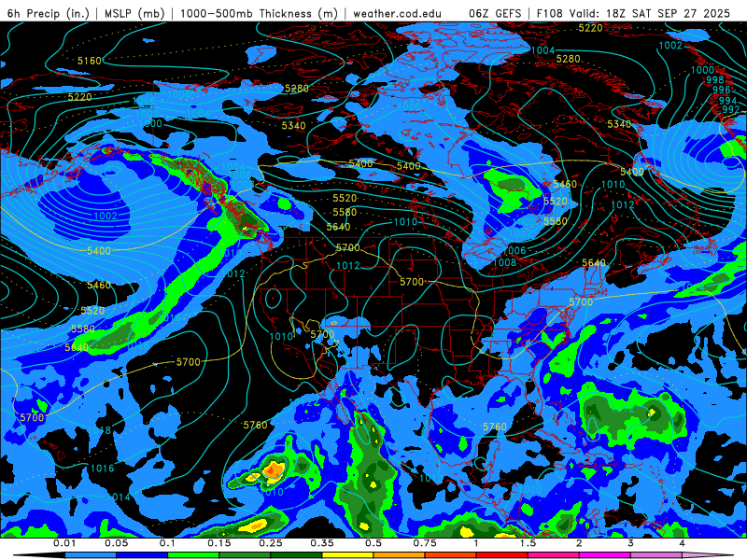
Task: Click the 998 isobar label
Action: (715, 80)
